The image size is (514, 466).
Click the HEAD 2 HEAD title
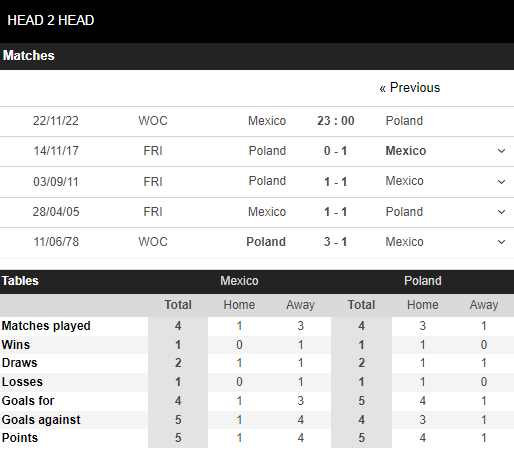(x=51, y=20)
